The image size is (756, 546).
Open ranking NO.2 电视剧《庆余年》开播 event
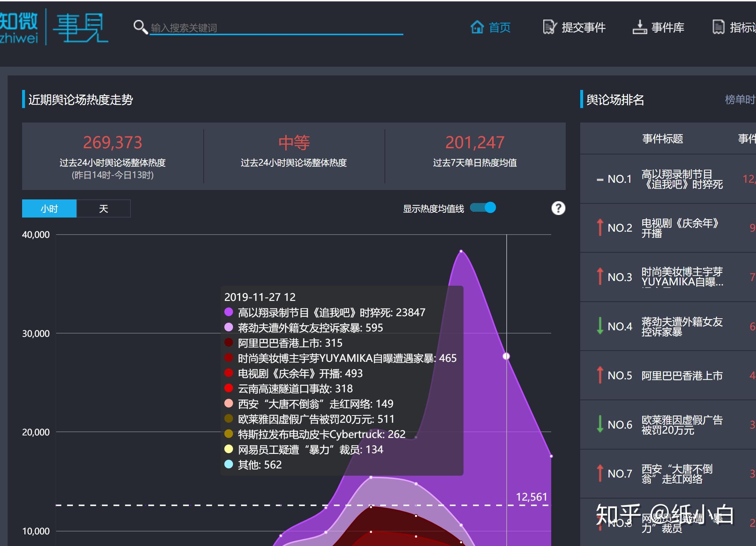point(680,228)
